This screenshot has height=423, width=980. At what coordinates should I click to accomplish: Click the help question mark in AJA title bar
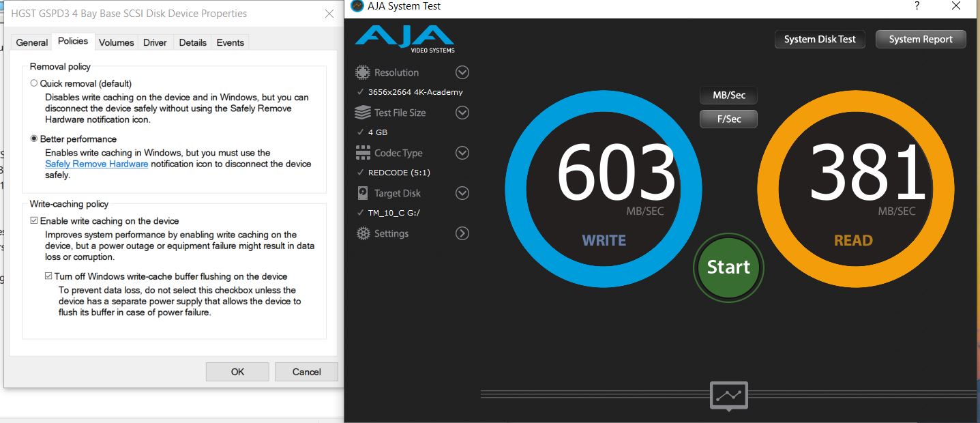(917, 6)
